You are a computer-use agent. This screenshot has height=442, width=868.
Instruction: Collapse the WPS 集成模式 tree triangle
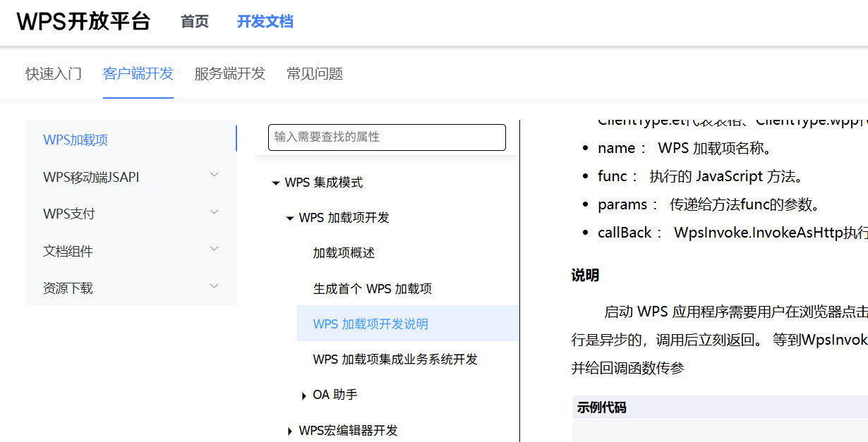point(275,183)
